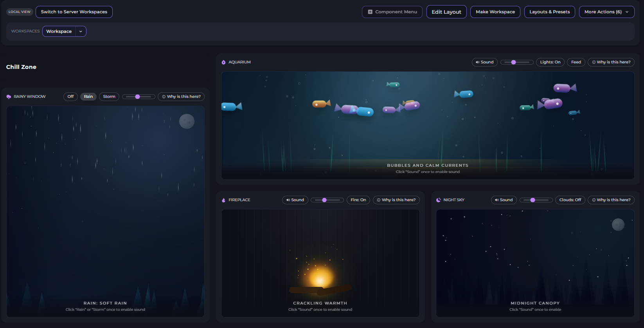Click the Night Sky moon icon
Image resolution: width=644 pixels, height=328 pixels.
click(438, 200)
